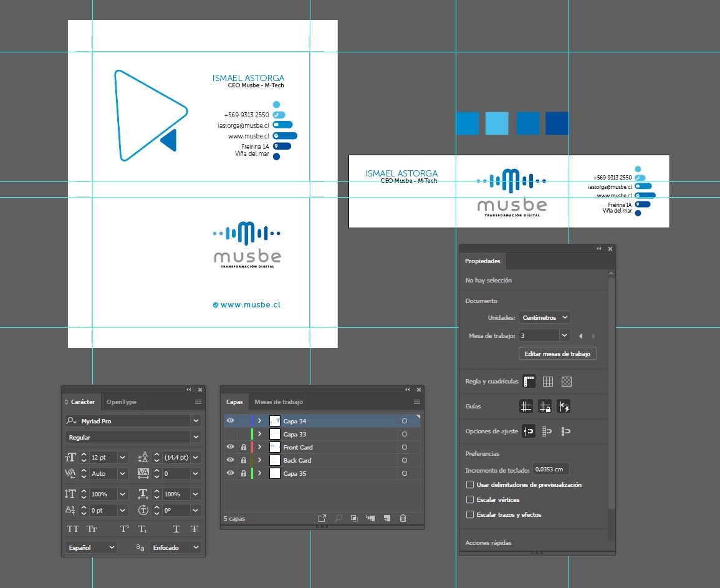
Task: Click the locate object magnifier in Capas
Action: pos(338,518)
